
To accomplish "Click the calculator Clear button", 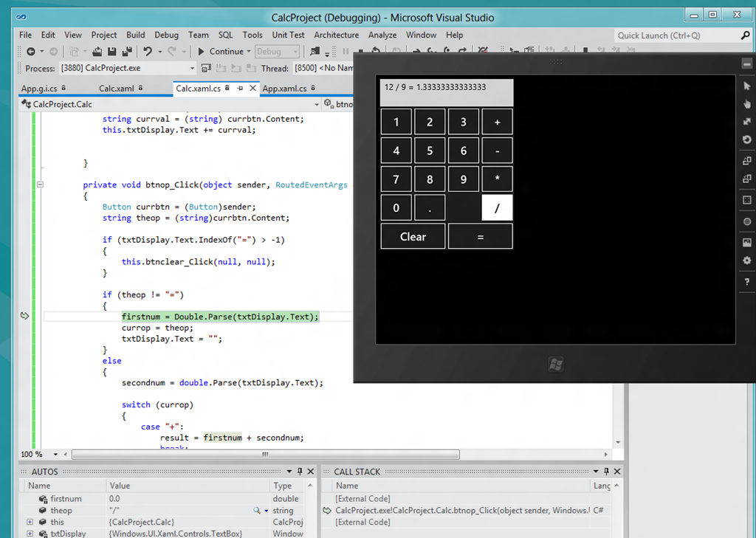I will (x=413, y=237).
